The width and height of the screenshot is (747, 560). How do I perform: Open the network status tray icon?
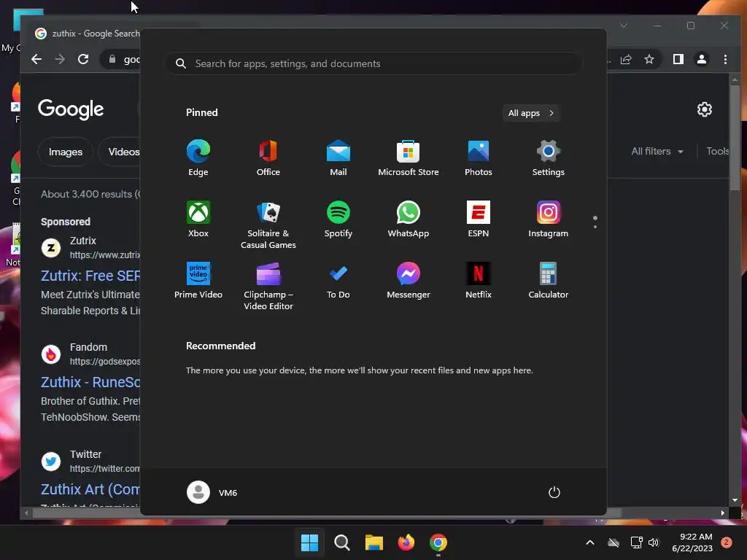[x=636, y=542]
